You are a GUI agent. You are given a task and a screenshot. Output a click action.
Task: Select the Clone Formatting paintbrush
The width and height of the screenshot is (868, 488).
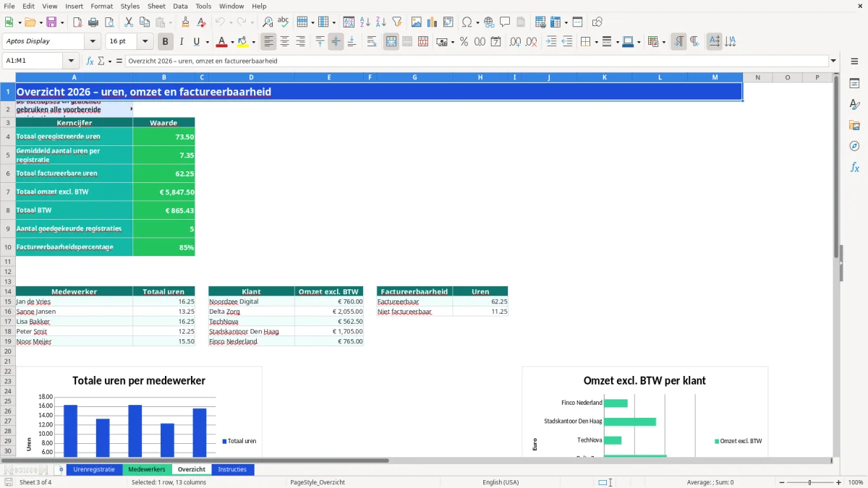tap(186, 22)
